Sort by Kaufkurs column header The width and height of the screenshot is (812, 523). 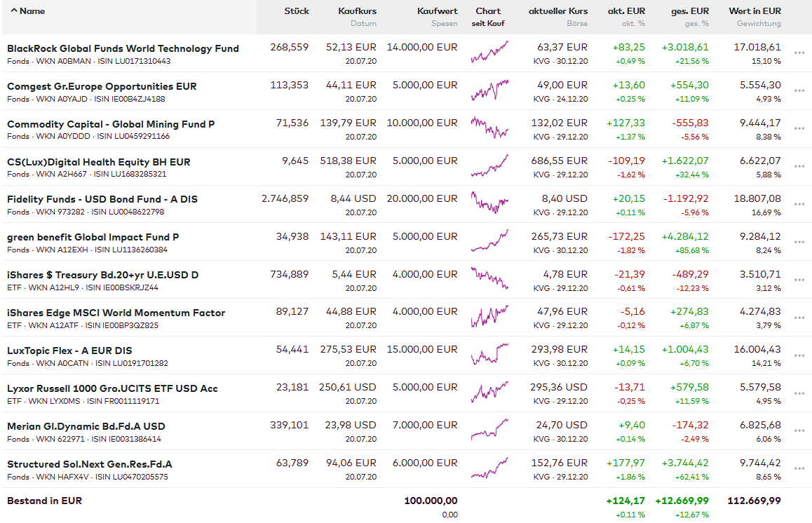[x=357, y=11]
